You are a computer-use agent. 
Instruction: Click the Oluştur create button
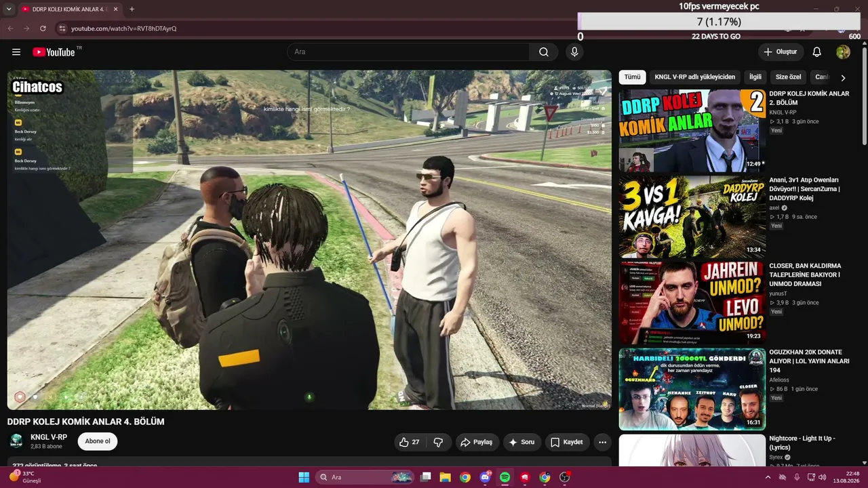(781, 52)
